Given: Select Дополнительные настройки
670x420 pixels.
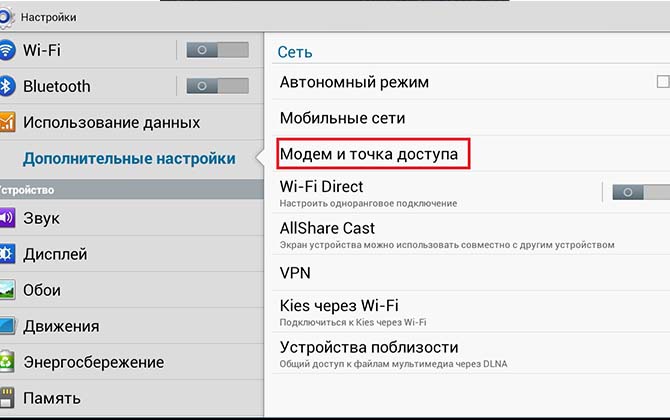Looking at the screenshot, I should tap(132, 159).
